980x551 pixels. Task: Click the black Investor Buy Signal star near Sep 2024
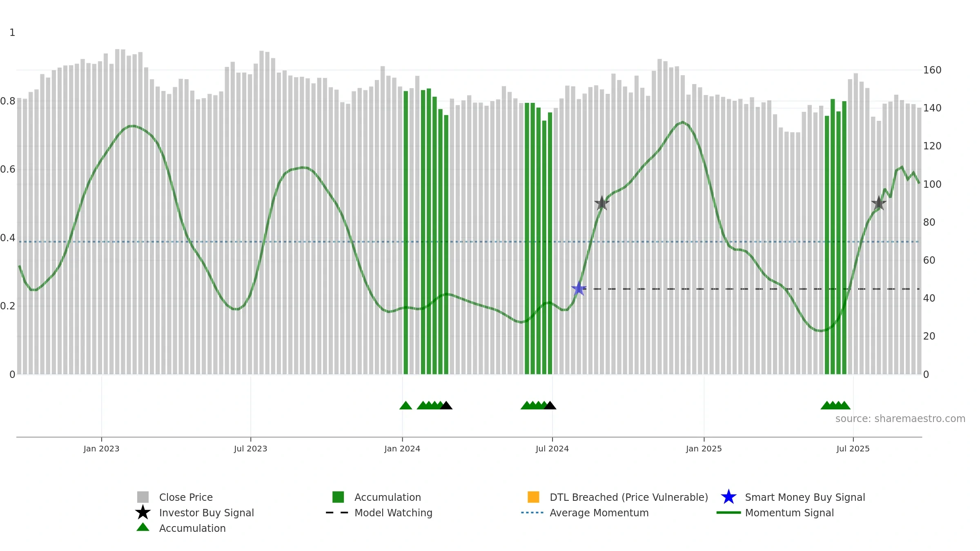pyautogui.click(x=601, y=203)
